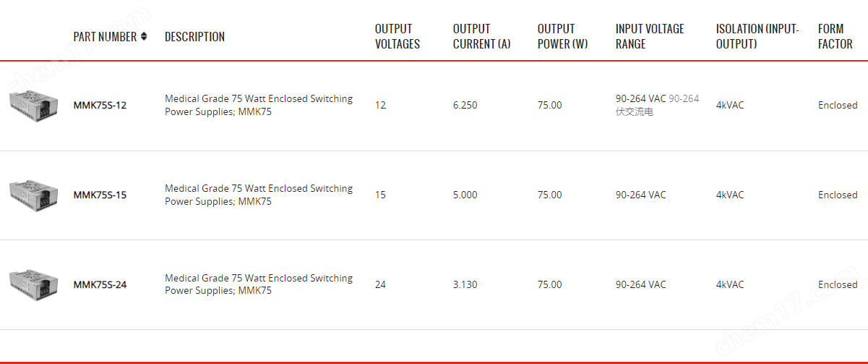Click the Enclosed form factor in the MMK75S-24 row
The image size is (868, 364).
[x=838, y=284]
